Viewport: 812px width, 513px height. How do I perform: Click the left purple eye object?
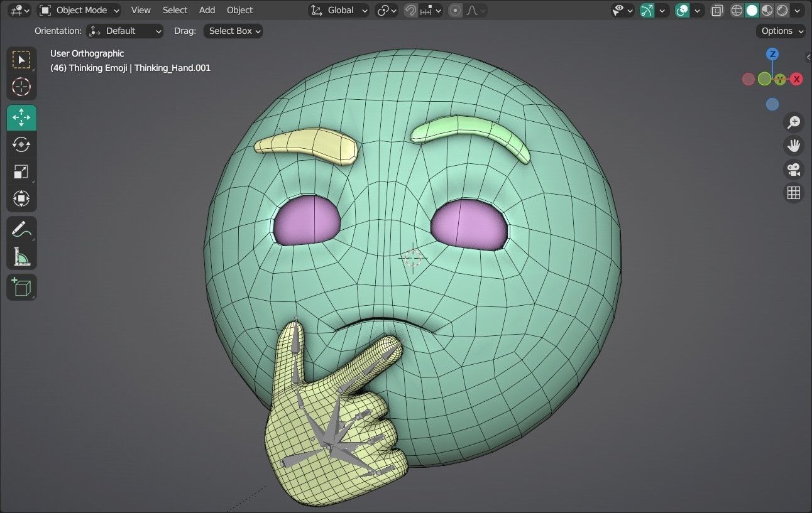(307, 220)
